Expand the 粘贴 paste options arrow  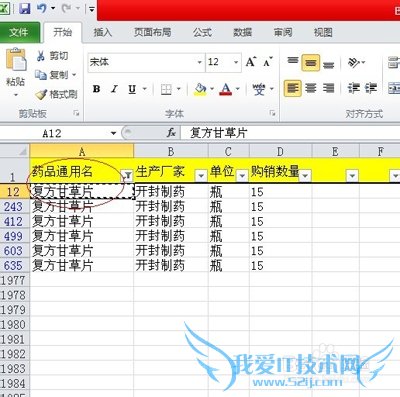click(x=16, y=95)
